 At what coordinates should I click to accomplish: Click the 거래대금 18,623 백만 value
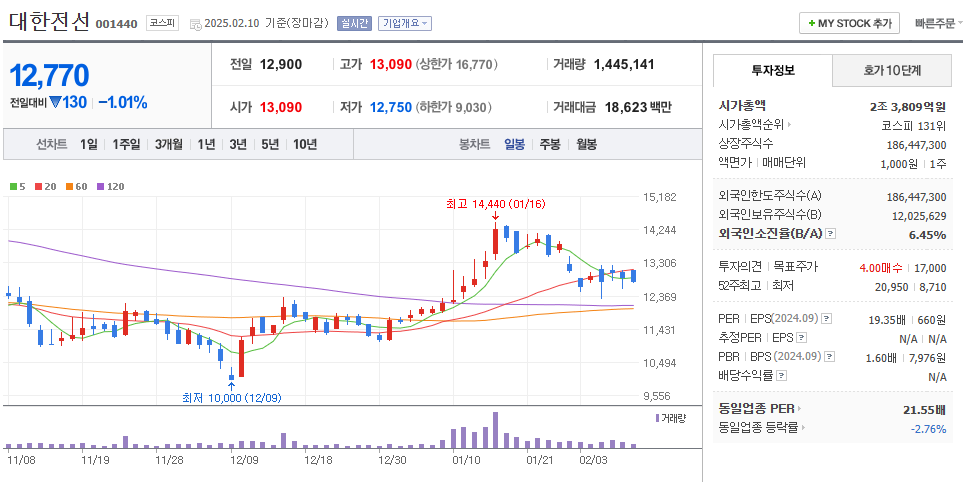coord(638,108)
